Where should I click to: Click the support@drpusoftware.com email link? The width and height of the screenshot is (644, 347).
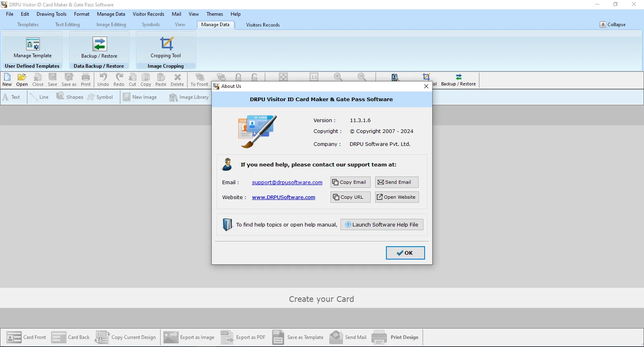[x=287, y=183]
